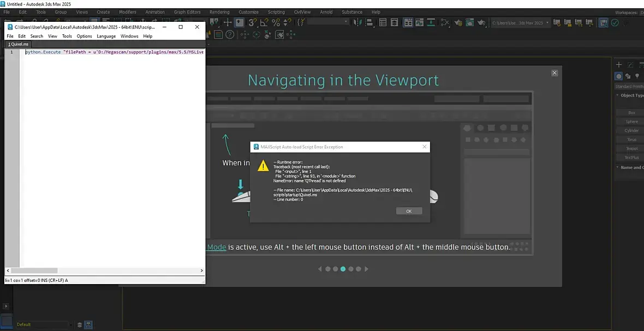Toggle the Ribbon display icon

coord(408,22)
